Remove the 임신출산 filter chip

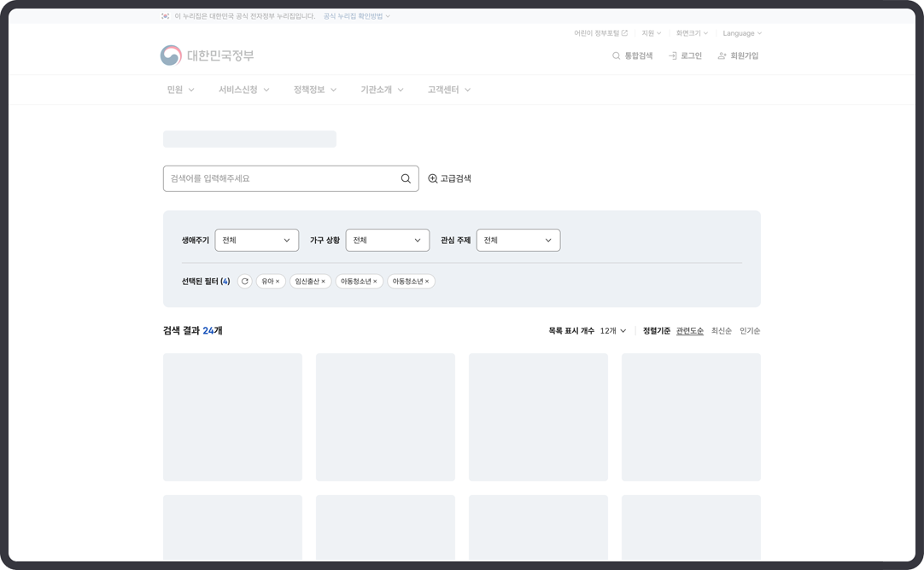pyautogui.click(x=324, y=282)
